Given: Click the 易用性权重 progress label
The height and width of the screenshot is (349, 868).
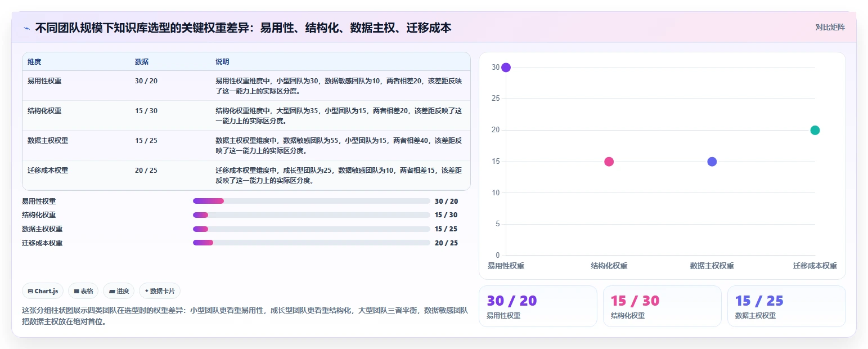Looking at the screenshot, I should [39, 201].
